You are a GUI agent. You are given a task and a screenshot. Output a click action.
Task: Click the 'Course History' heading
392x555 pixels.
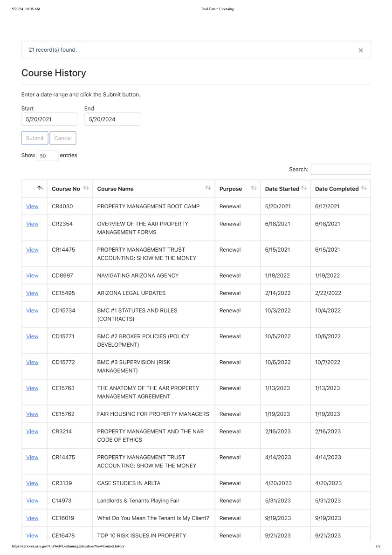coord(54,73)
